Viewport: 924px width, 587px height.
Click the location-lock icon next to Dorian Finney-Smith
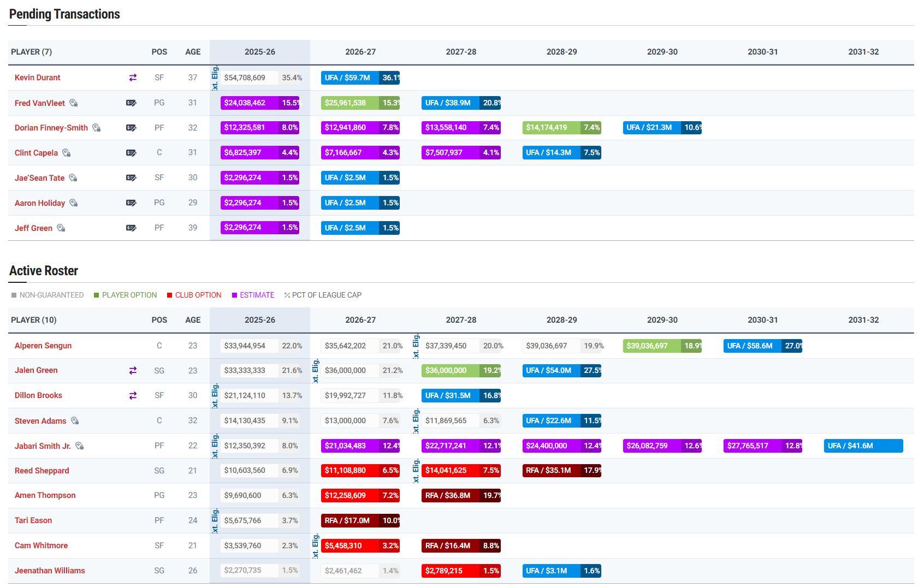[97, 128]
